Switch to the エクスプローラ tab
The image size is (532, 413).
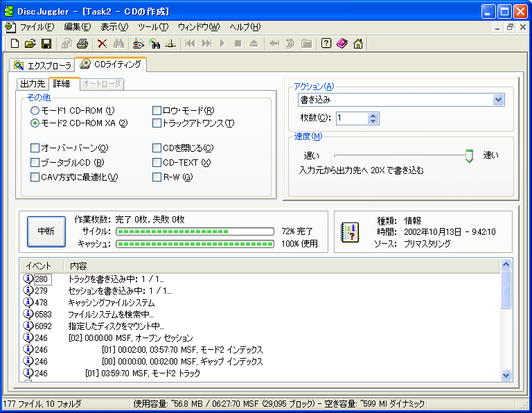(43, 66)
